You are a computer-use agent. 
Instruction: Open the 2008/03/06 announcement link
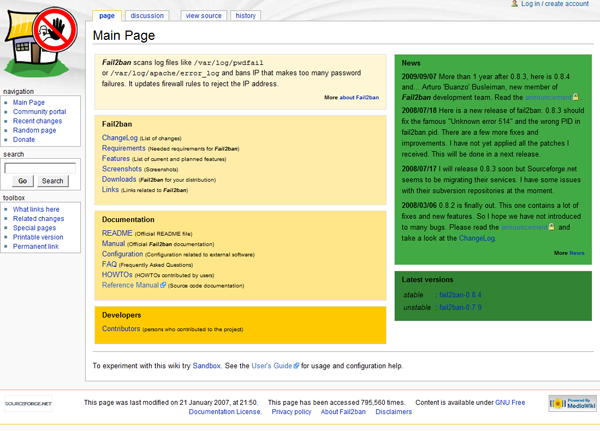(525, 227)
